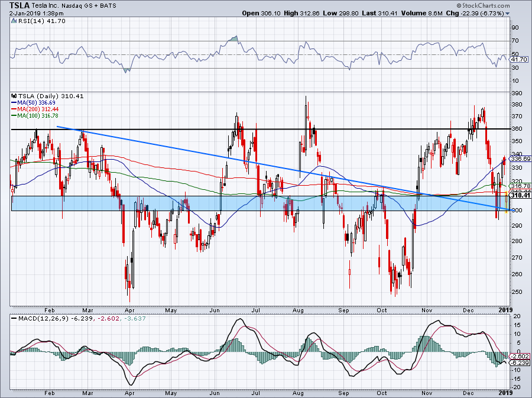Click the Low 298.80 value
This screenshot has height=398, width=532.
[340, 13]
